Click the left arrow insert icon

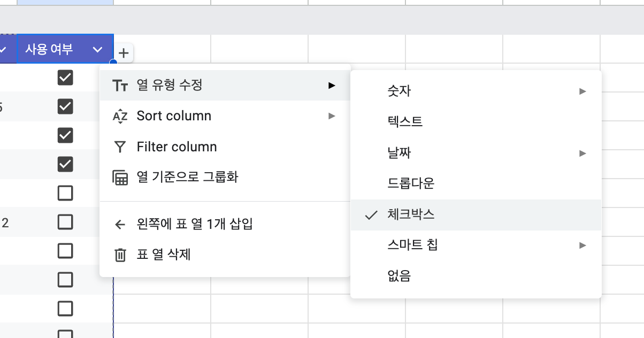(x=120, y=224)
